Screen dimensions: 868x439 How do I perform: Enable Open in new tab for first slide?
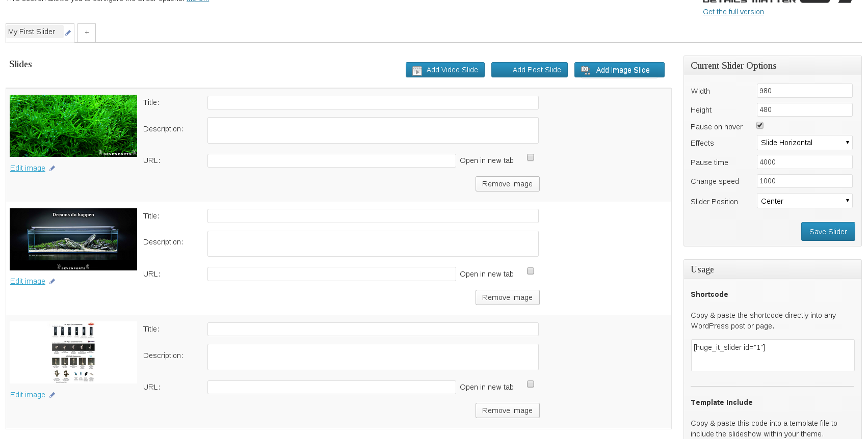[531, 158]
